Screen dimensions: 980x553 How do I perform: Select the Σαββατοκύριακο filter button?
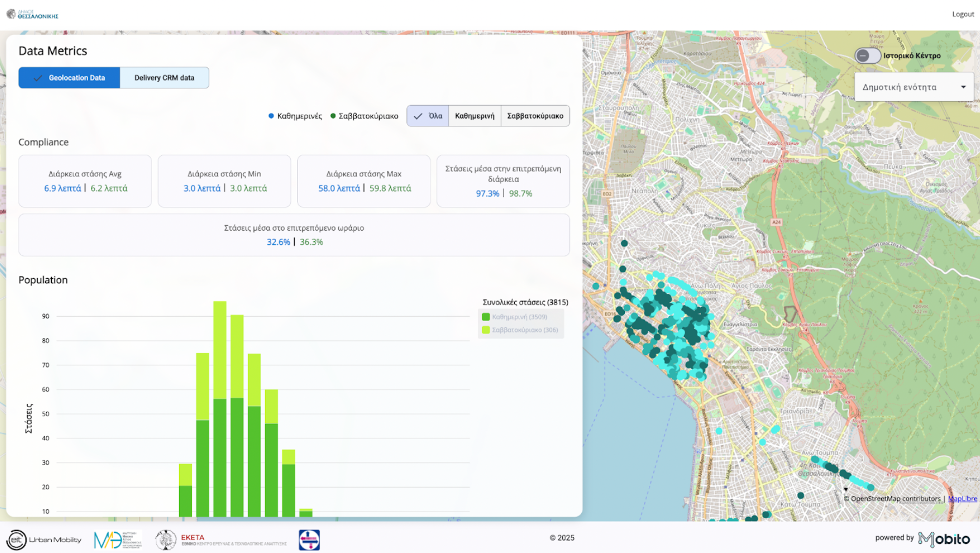[x=535, y=116]
